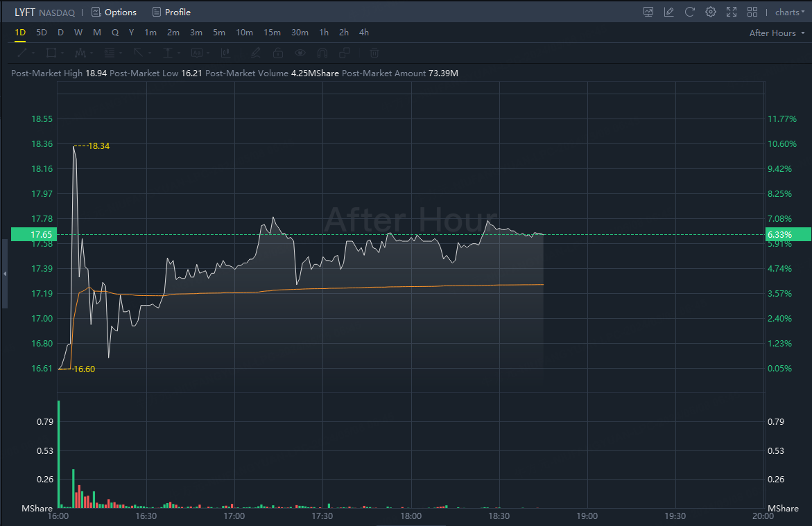The height and width of the screenshot is (526, 812).
Task: Click the tall green volume bar at 16:00
Action: coord(58,454)
